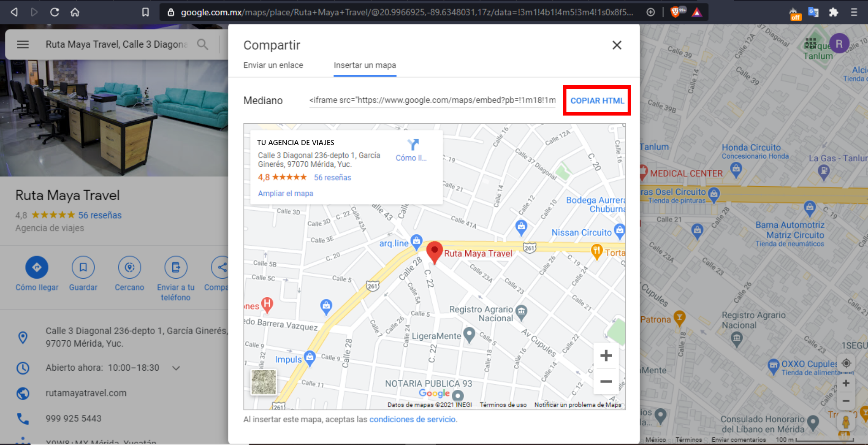Bookmark this page icon in toolbar
868x445 pixels.
tap(145, 12)
